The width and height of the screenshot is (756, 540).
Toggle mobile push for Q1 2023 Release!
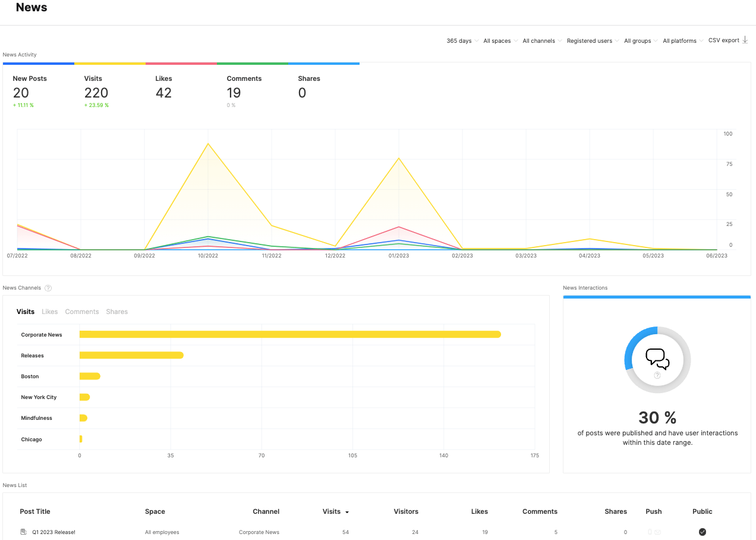click(650, 531)
